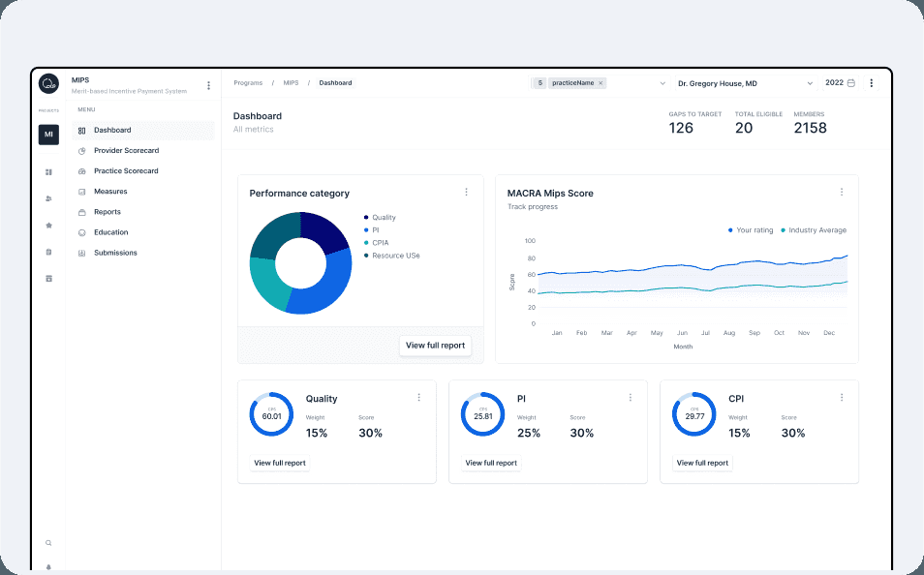Viewport: 924px width, 575px height.
Task: Toggle 'Industry Average' legend series
Action: pos(815,230)
